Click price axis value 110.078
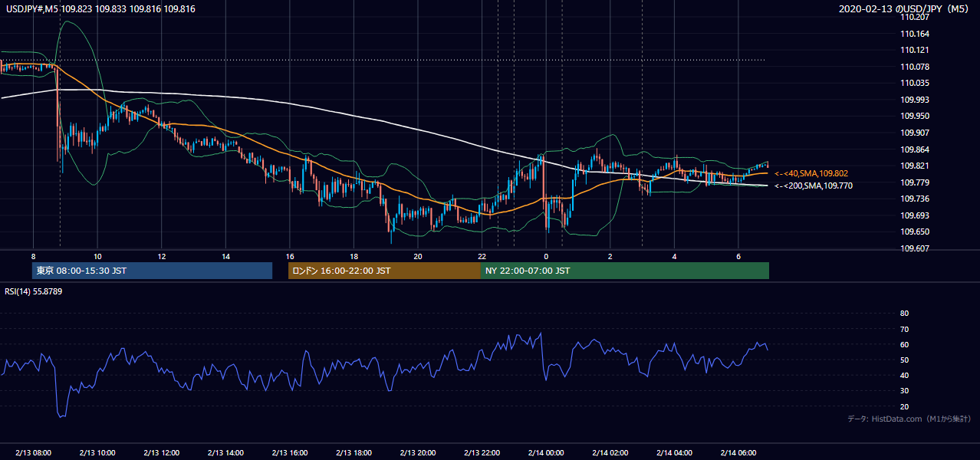The height and width of the screenshot is (460, 980). coord(916,67)
